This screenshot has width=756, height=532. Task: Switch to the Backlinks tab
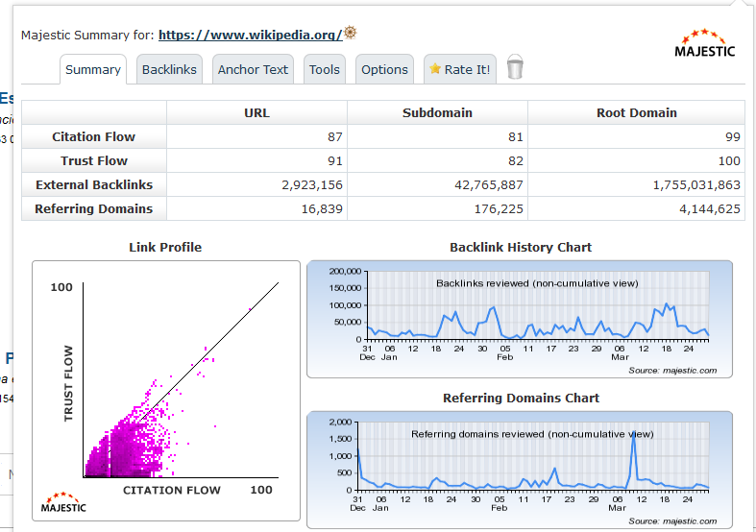click(x=169, y=69)
